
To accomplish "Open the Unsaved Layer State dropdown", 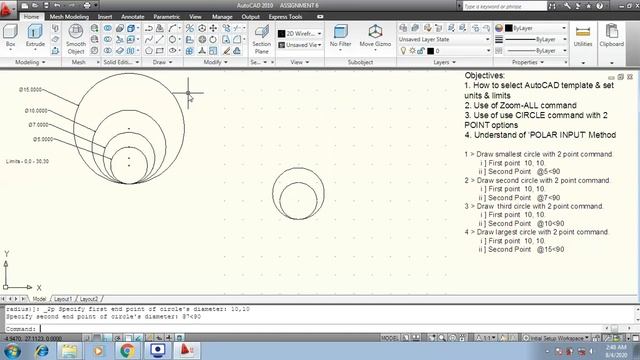I will click(x=444, y=39).
